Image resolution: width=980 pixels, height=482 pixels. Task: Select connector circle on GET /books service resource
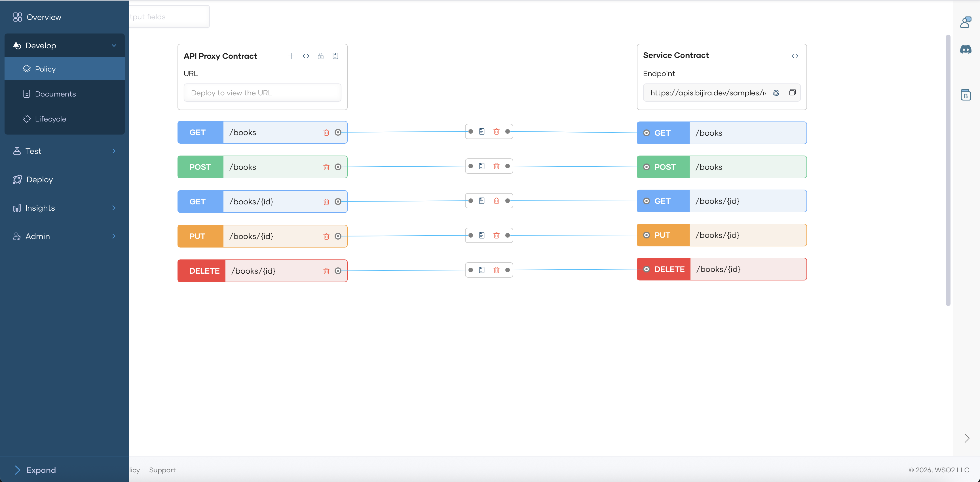pyautogui.click(x=646, y=133)
